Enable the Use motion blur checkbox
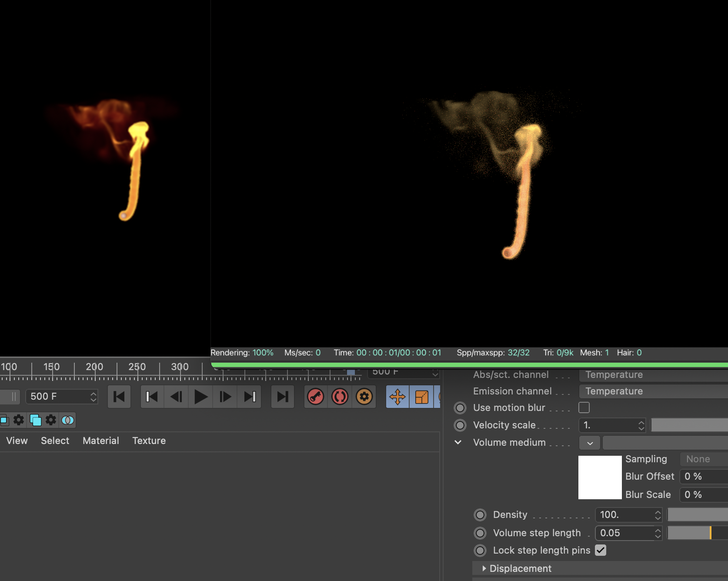 tap(584, 407)
